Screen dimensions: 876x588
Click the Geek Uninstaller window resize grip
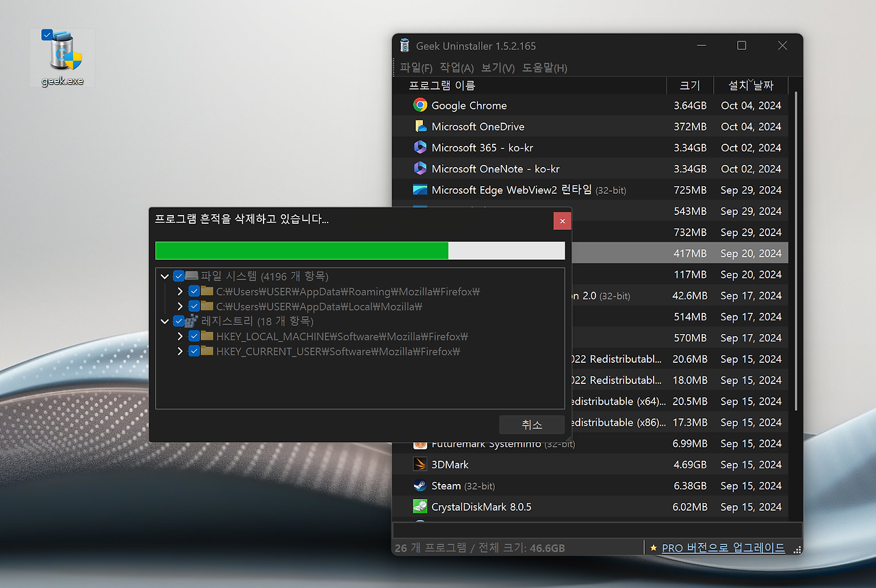click(x=797, y=550)
